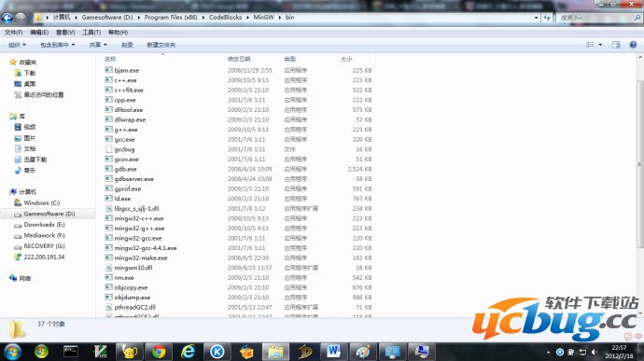Open command prompt icon on taskbar
The image size is (644, 361).
tap(71, 352)
